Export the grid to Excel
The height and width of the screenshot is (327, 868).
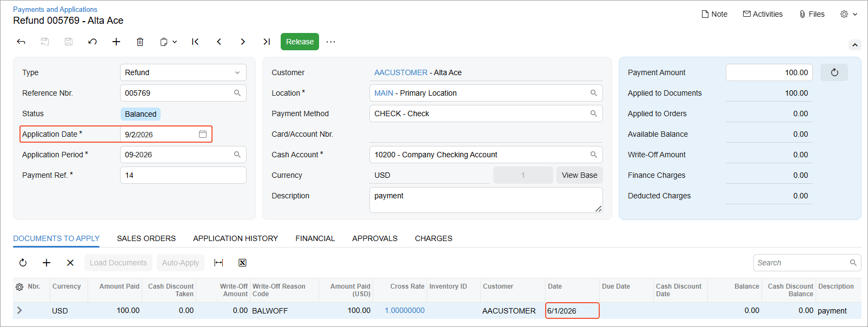point(242,263)
